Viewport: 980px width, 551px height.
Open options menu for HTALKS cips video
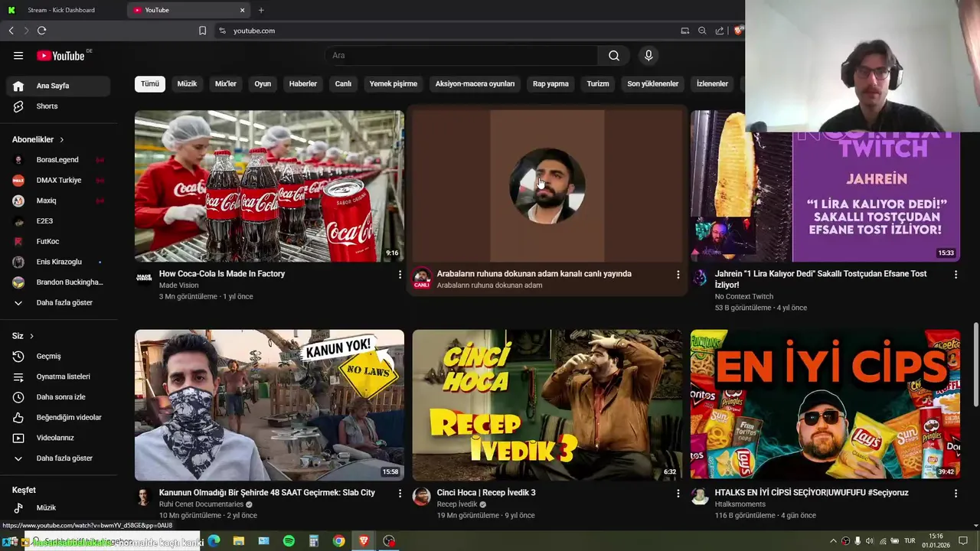tap(955, 494)
